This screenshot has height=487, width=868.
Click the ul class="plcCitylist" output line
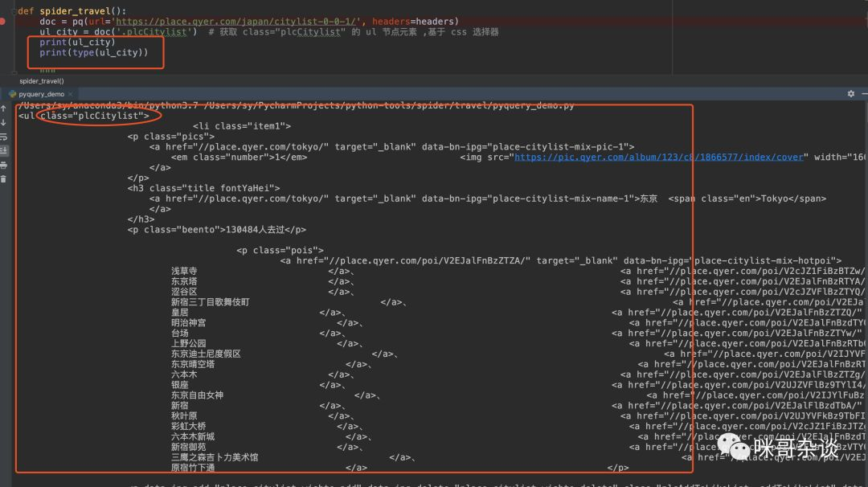click(x=84, y=116)
